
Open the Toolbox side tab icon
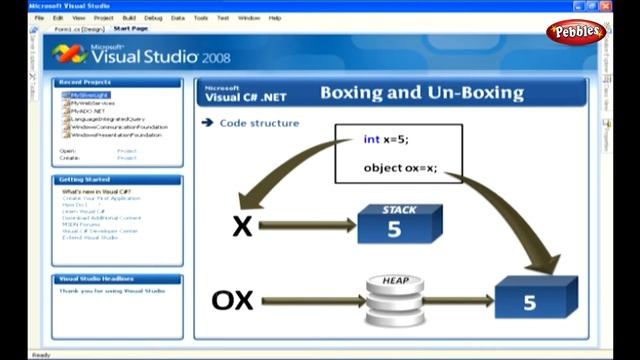[x=33, y=76]
